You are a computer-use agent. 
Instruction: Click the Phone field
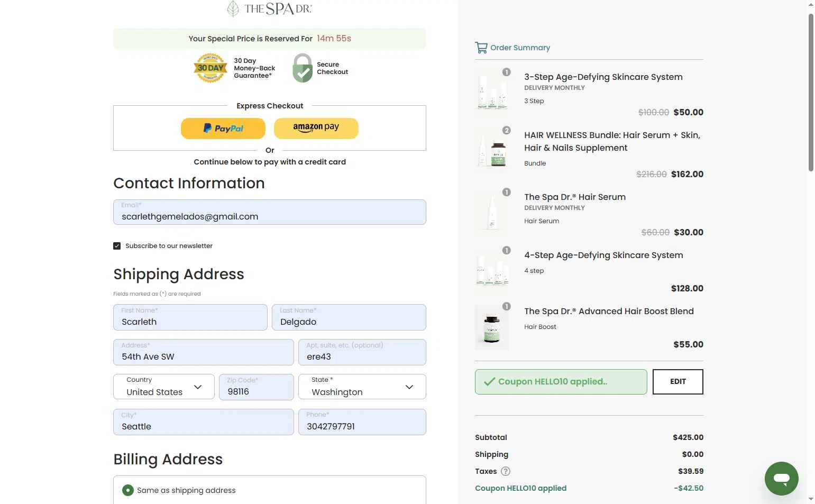pyautogui.click(x=362, y=422)
